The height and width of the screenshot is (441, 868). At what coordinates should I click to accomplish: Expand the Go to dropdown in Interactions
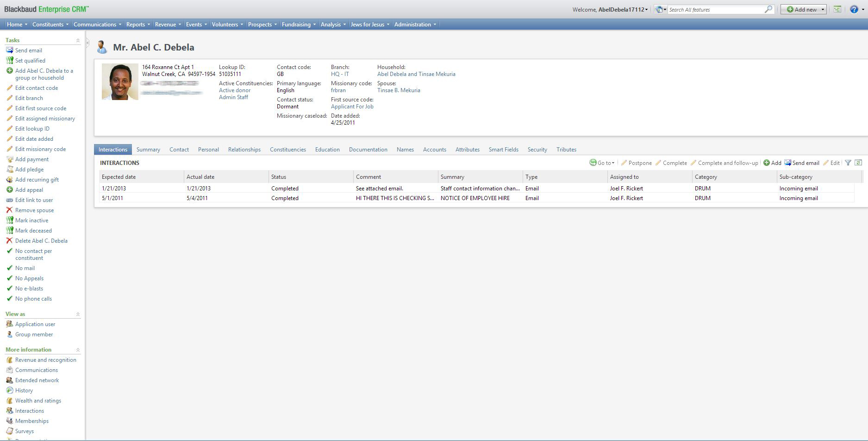(x=605, y=163)
